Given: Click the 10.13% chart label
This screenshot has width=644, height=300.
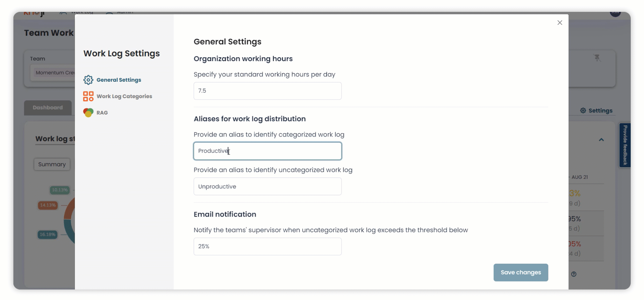Looking at the screenshot, I should pos(59,190).
